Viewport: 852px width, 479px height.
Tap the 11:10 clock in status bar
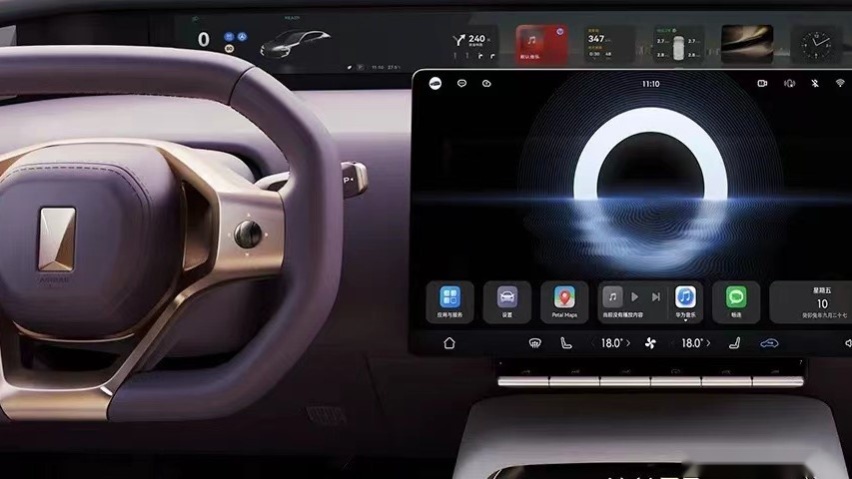click(650, 84)
